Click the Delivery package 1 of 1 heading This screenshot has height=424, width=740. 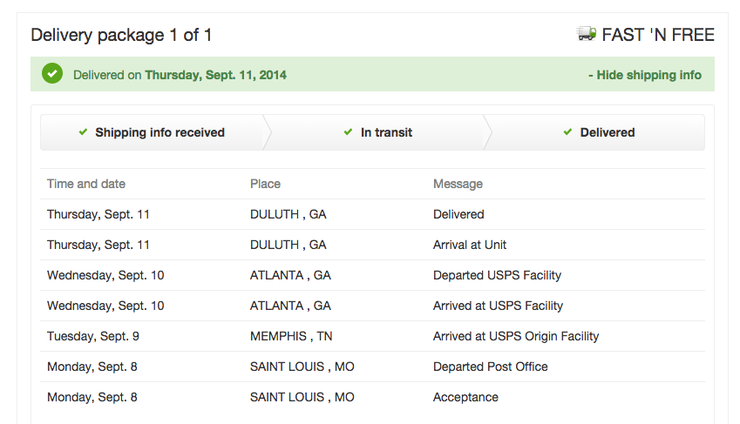point(121,35)
